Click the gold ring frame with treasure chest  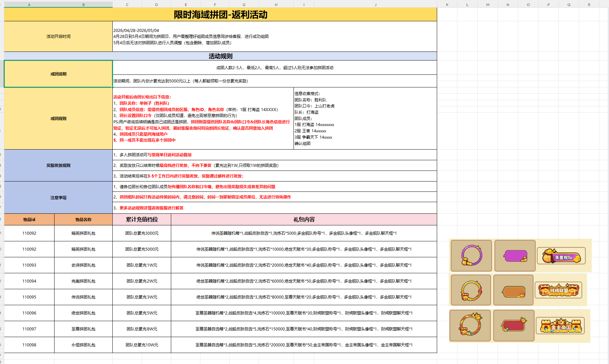click(x=470, y=290)
